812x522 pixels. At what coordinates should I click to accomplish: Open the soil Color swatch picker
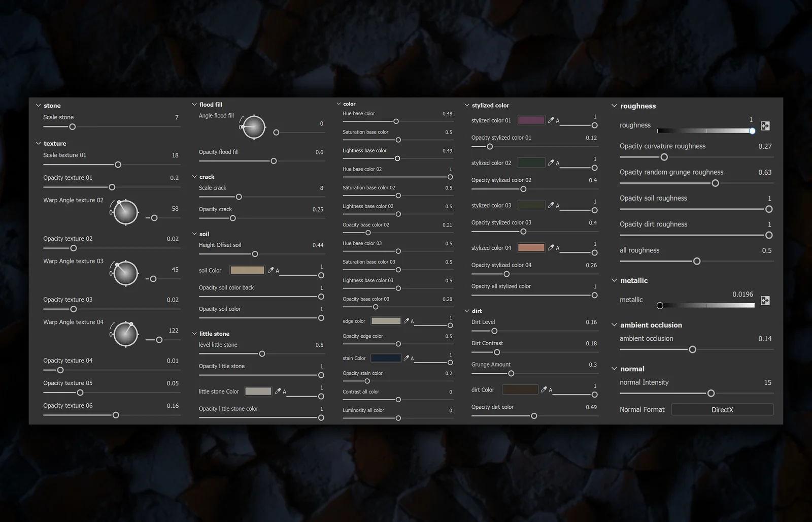coord(247,270)
